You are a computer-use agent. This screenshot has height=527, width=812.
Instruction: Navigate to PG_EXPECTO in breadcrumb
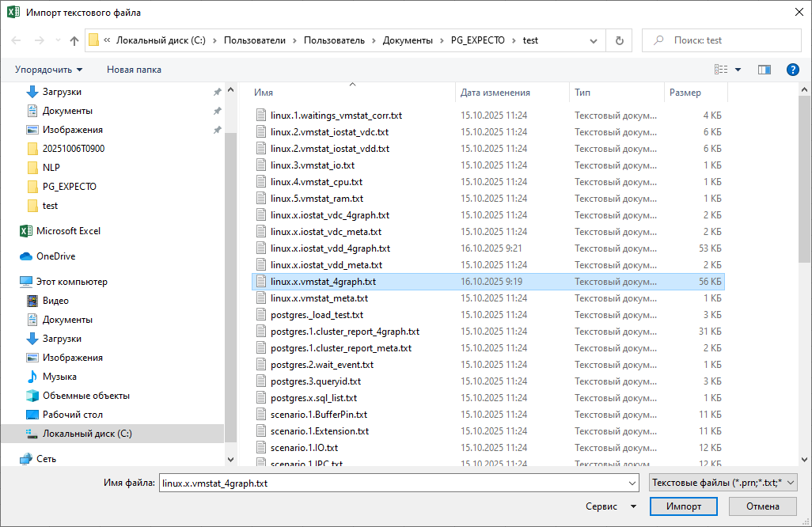click(x=477, y=40)
